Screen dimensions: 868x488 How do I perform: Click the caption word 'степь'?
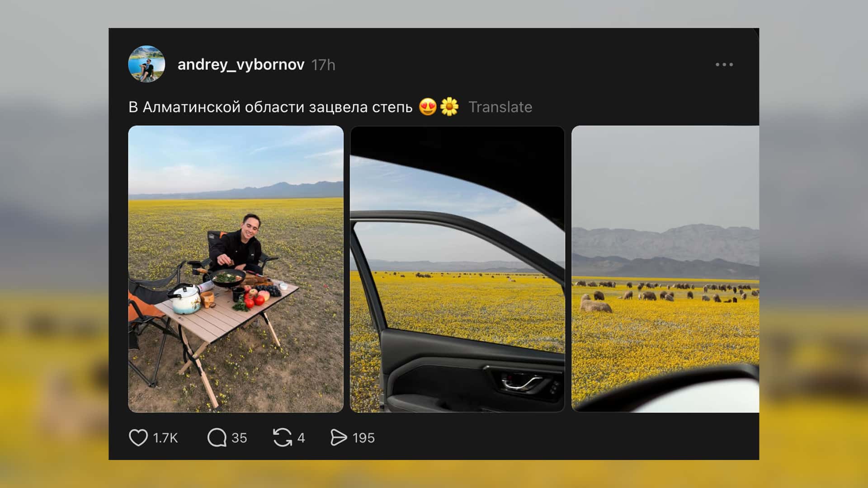(x=392, y=108)
